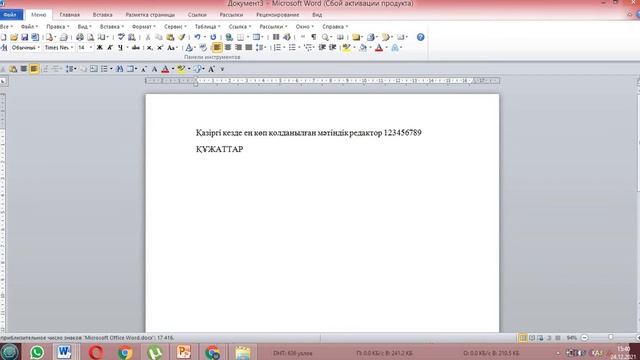
Task: Toggle show paragraph marks (¶)
Action: [313, 37]
